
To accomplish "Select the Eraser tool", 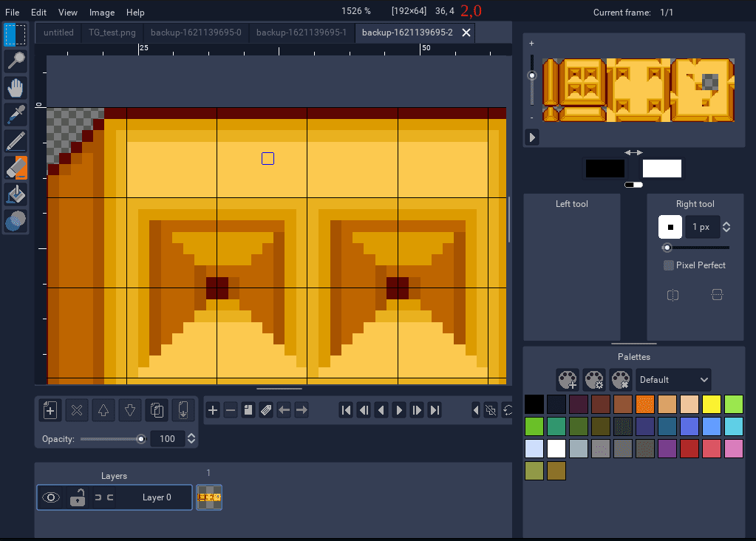I will 16,169.
